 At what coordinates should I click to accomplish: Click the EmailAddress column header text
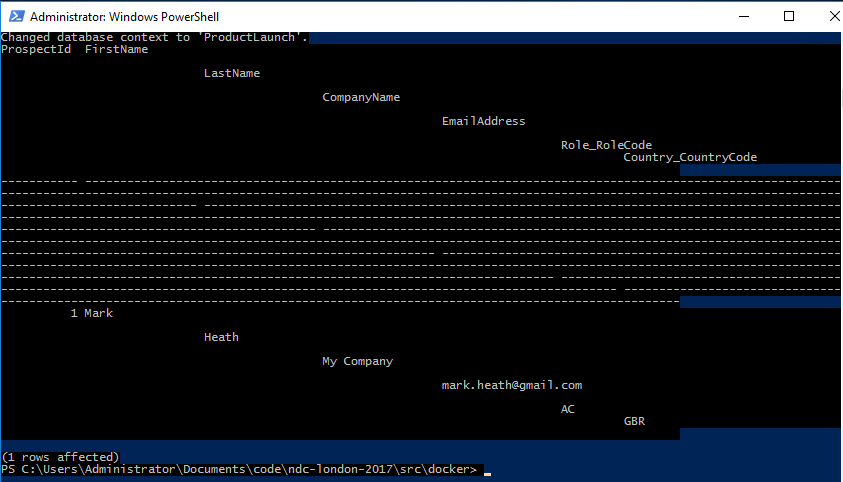[483, 121]
